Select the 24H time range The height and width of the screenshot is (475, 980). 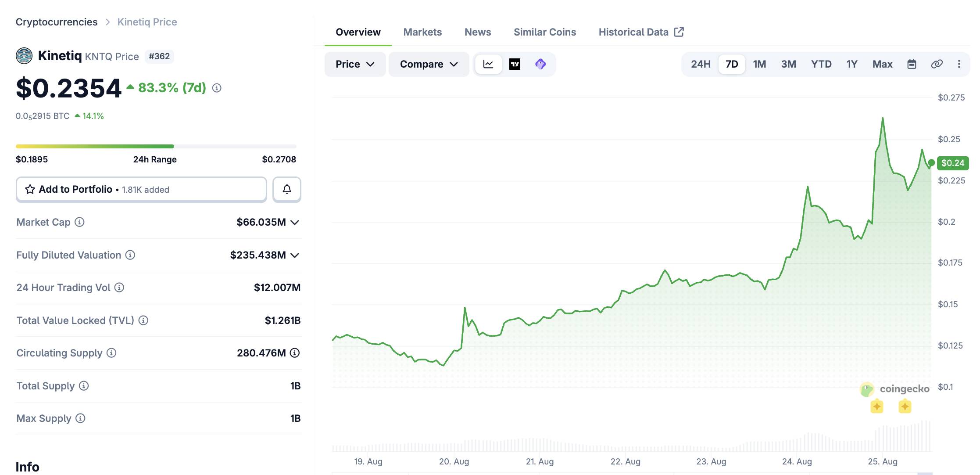pos(701,64)
